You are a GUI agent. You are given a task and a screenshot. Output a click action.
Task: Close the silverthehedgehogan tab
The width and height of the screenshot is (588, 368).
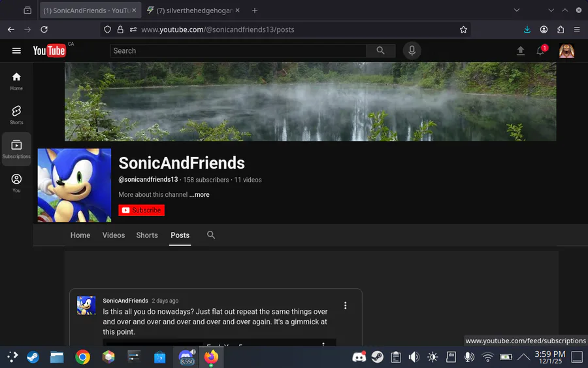point(237,10)
